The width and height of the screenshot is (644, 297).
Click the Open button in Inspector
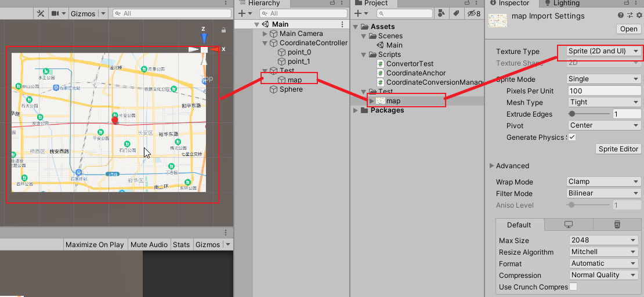click(628, 29)
